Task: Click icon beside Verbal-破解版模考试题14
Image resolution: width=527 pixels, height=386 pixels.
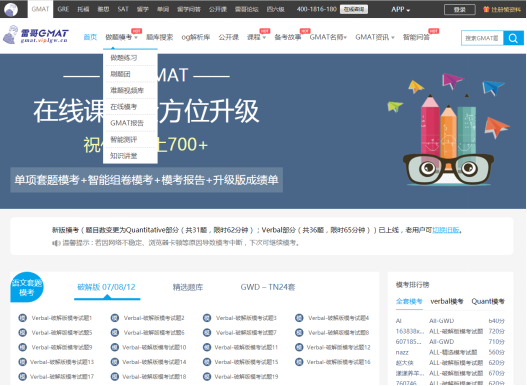Action: tap(115, 362)
